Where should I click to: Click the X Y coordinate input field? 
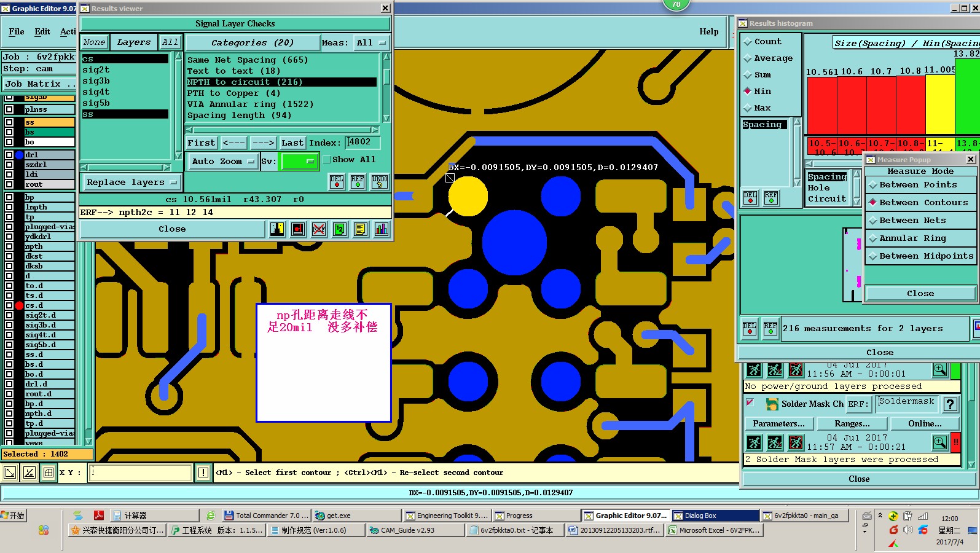[141, 473]
